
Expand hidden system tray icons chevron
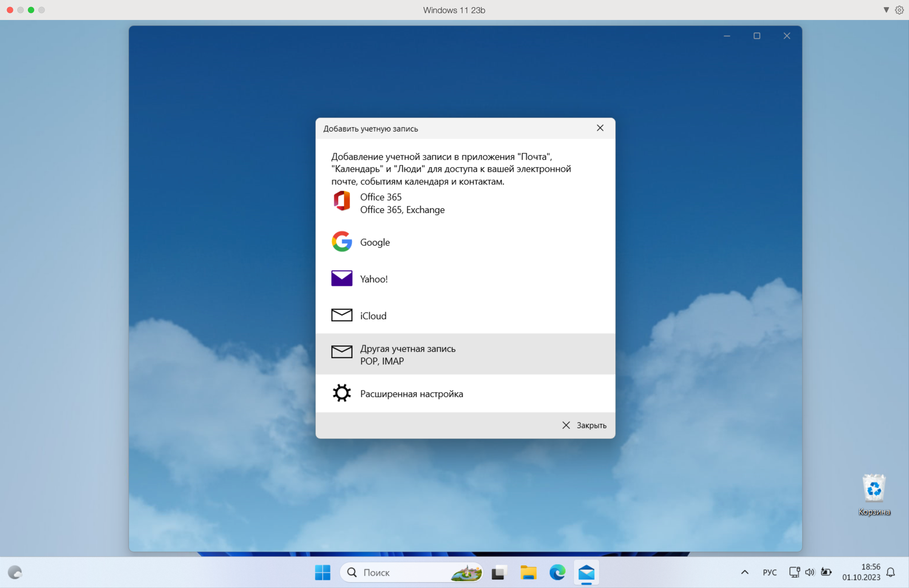tap(745, 572)
